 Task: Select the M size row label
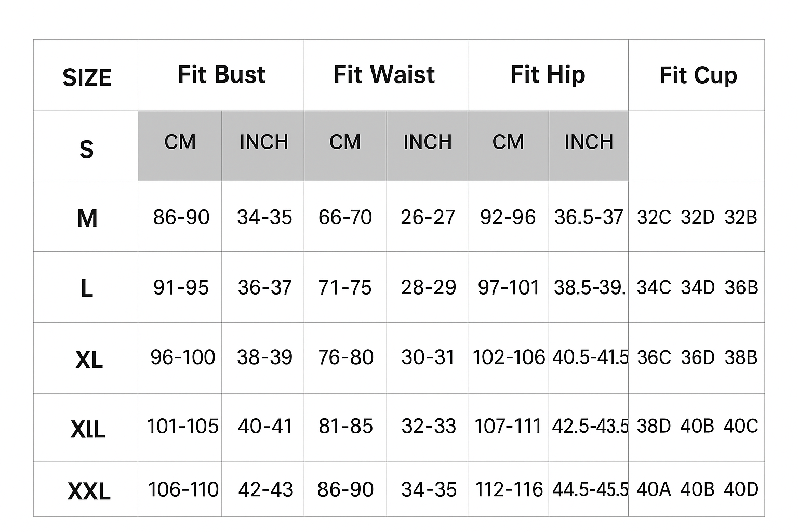pos(86,217)
